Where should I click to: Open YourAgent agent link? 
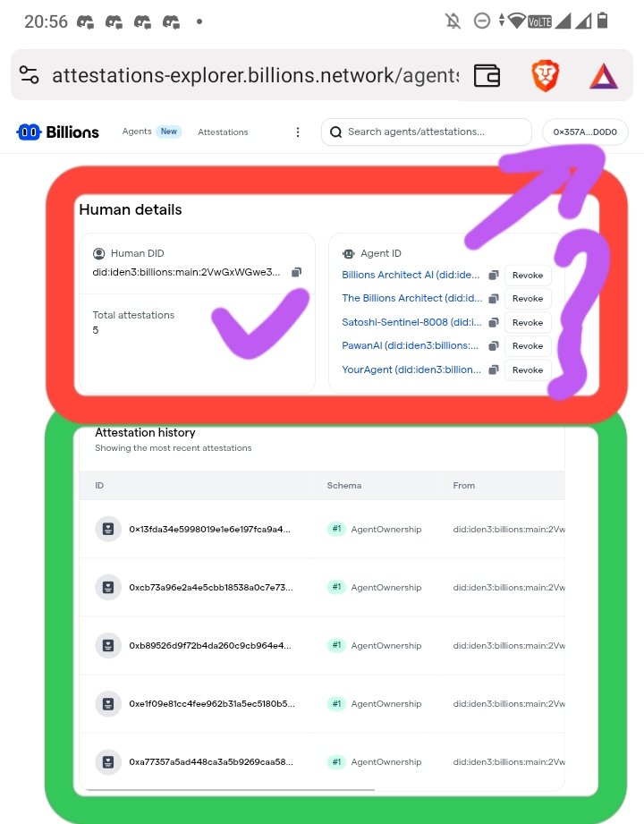[411, 370]
